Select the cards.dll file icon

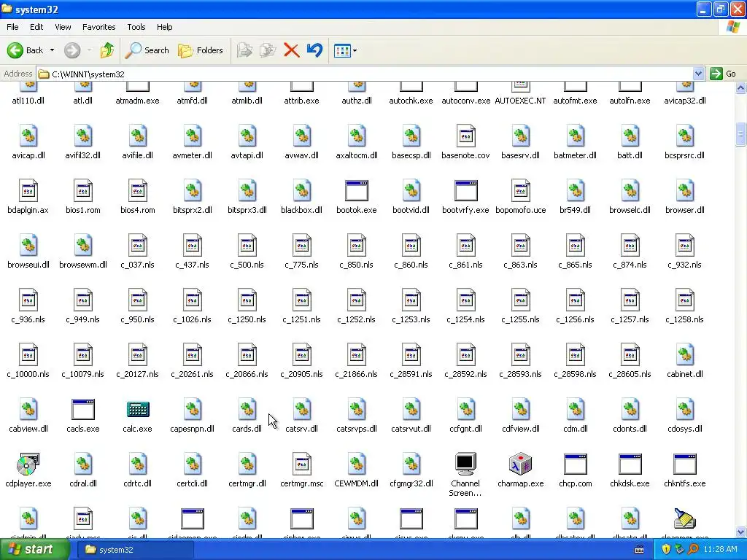247,410
